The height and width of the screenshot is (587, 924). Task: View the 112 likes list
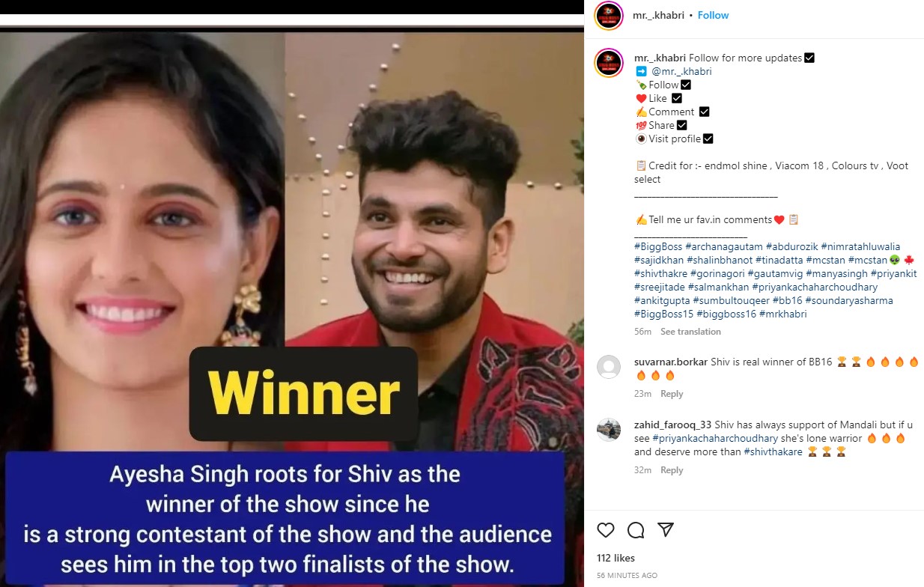click(x=616, y=559)
